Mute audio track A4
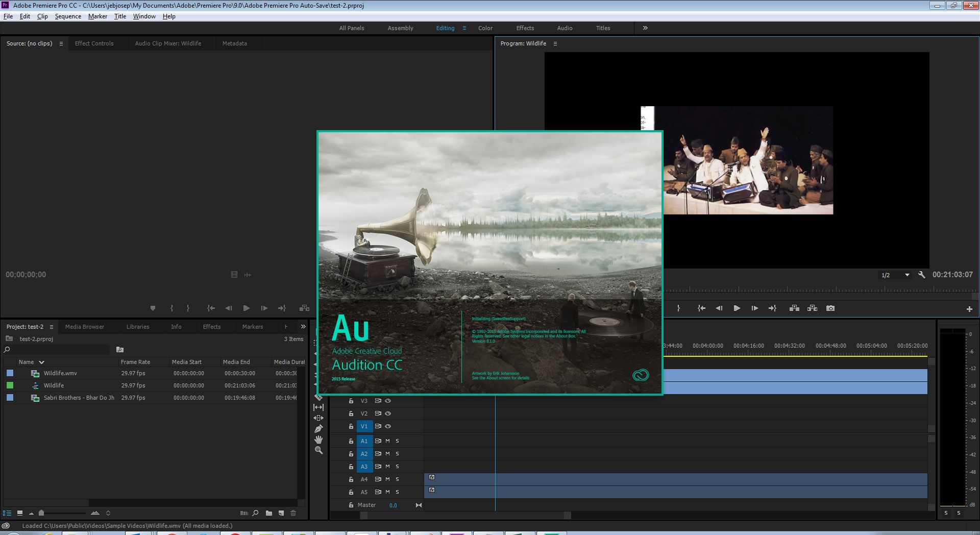The width and height of the screenshot is (980, 535). (387, 479)
